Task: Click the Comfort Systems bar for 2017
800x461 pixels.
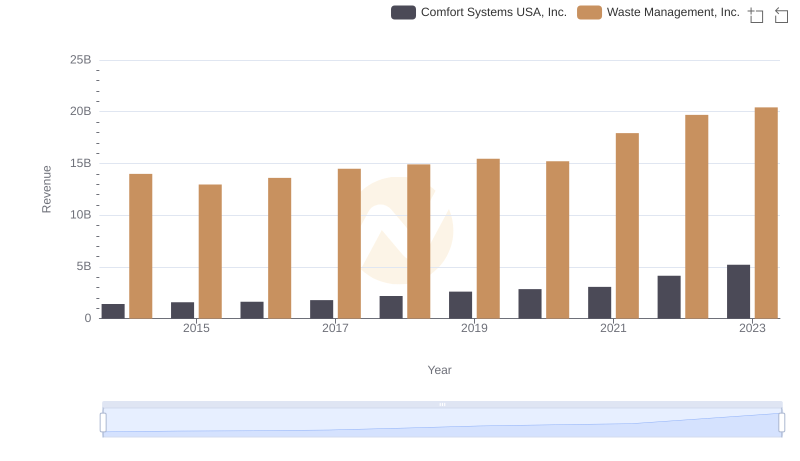Action: click(321, 309)
